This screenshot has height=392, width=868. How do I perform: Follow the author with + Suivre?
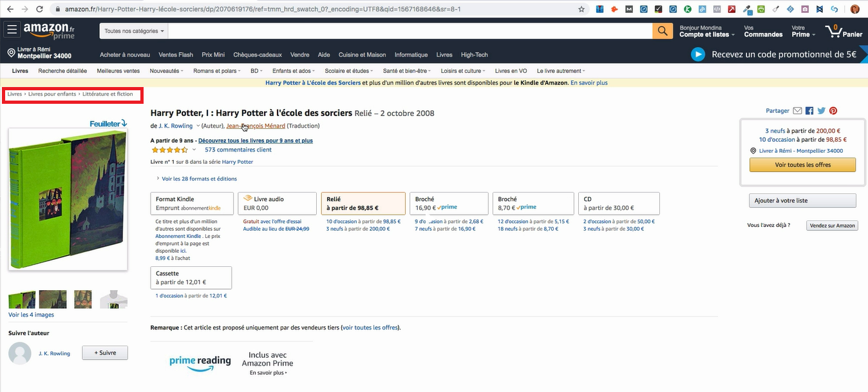pos(104,353)
